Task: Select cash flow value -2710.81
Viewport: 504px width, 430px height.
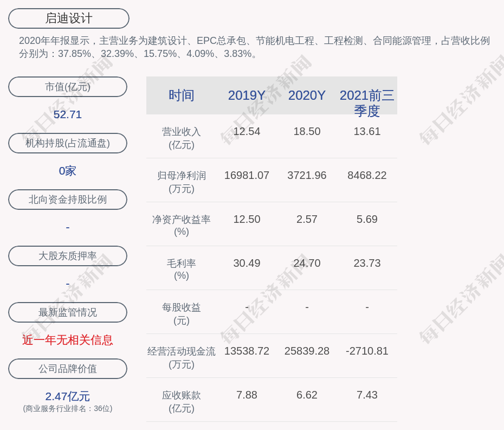Action: tap(367, 351)
